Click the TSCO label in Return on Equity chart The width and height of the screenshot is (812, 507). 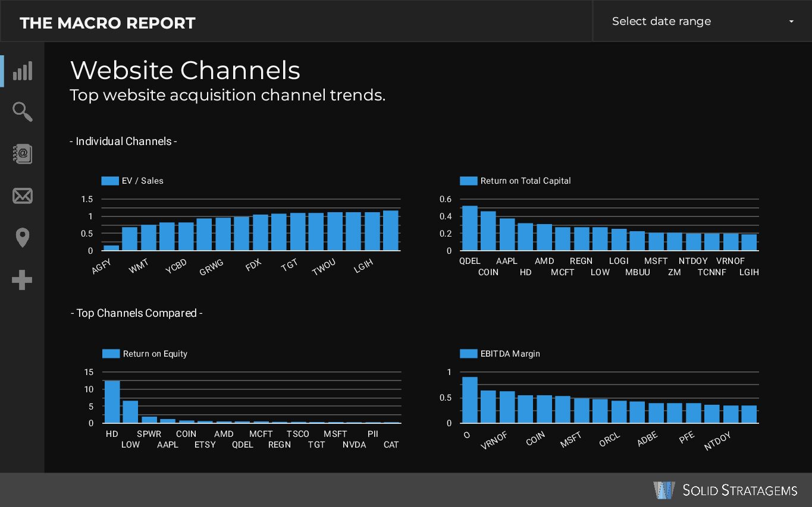[x=298, y=434]
